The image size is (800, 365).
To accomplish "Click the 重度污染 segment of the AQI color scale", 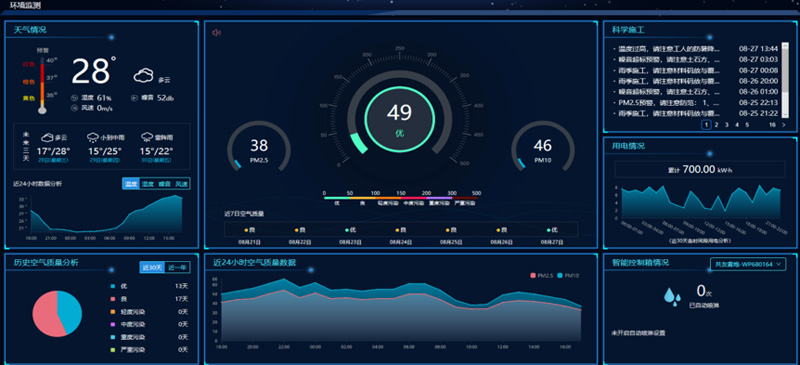I will [438, 198].
